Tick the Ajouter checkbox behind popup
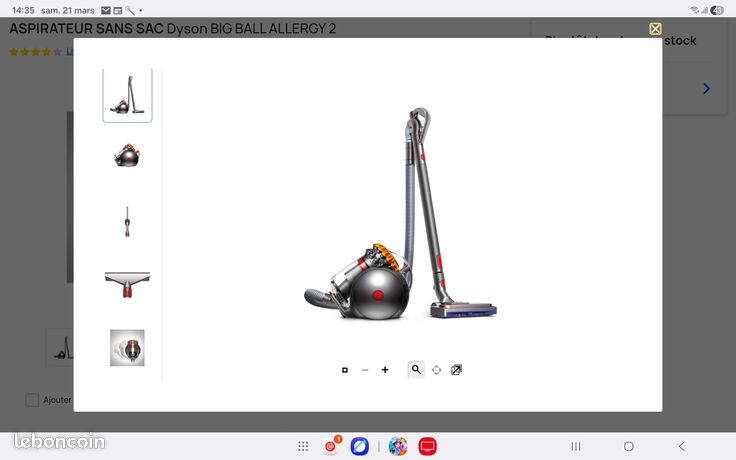The width and height of the screenshot is (736, 460). (x=32, y=400)
